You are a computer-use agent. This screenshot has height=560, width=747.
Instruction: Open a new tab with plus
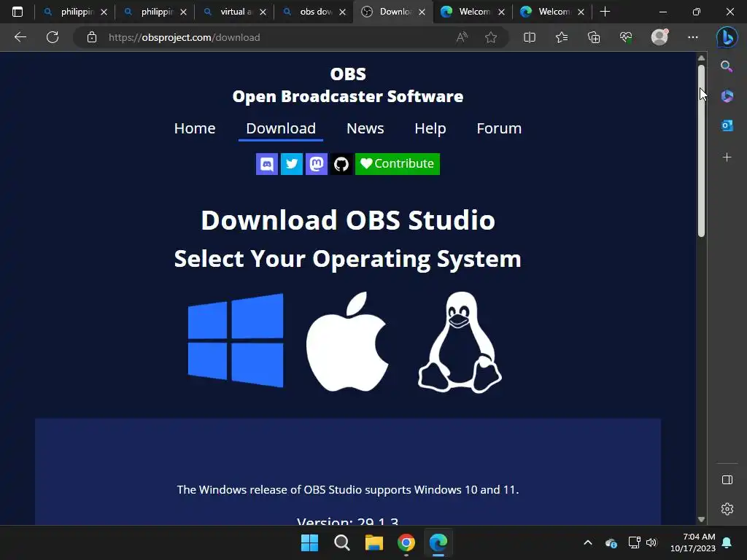[x=605, y=12]
